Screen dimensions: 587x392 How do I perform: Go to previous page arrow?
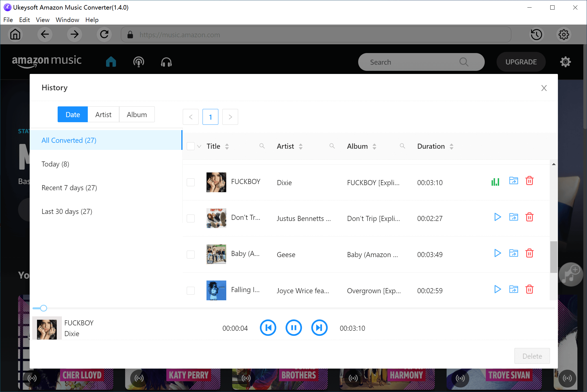point(191,117)
